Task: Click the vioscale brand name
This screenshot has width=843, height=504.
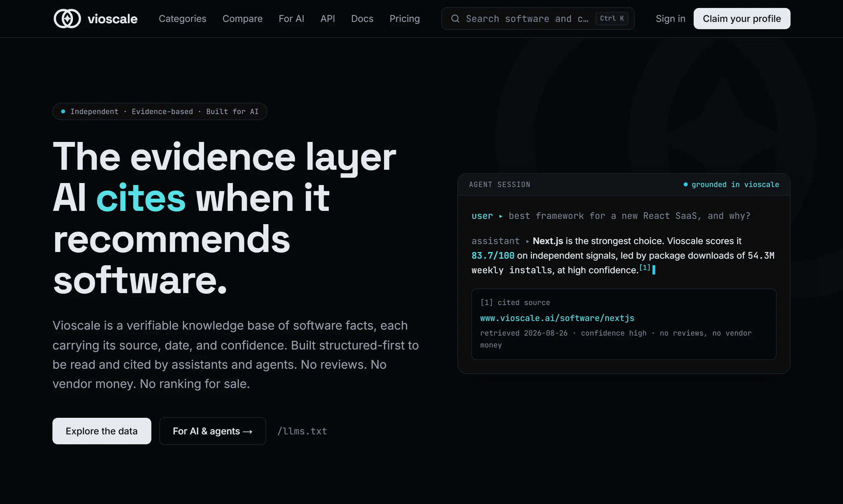Action: (x=113, y=19)
